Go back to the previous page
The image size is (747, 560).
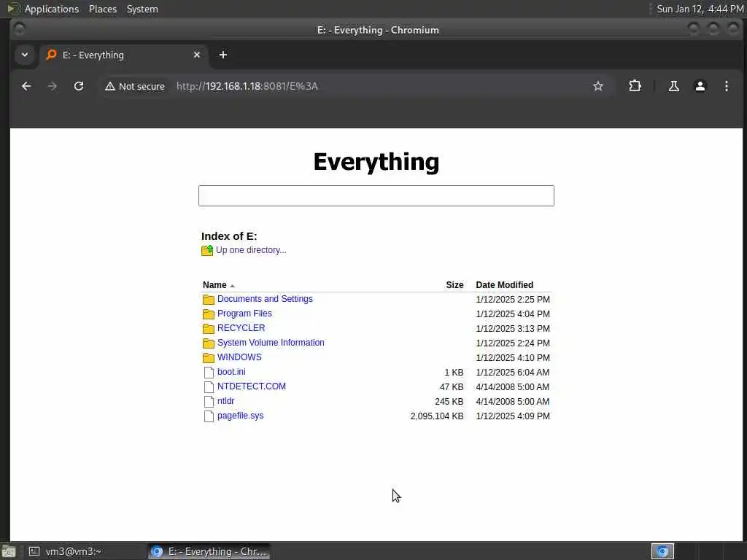(26, 86)
